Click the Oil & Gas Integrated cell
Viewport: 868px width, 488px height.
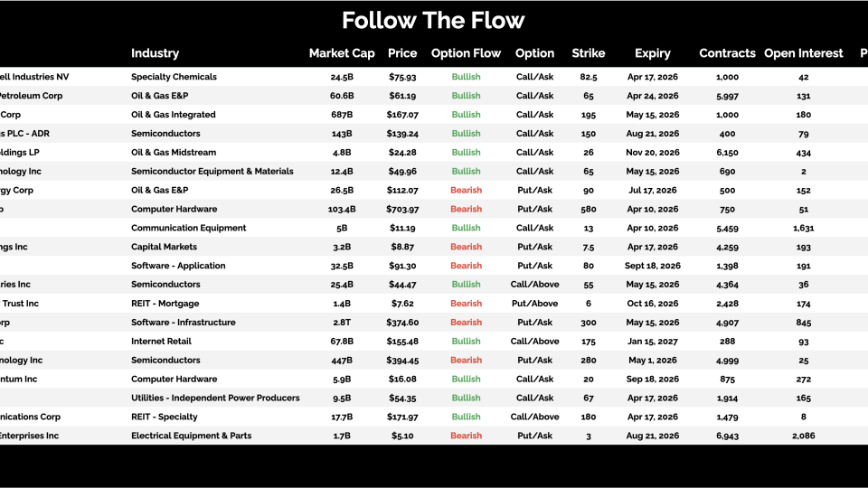coord(174,115)
